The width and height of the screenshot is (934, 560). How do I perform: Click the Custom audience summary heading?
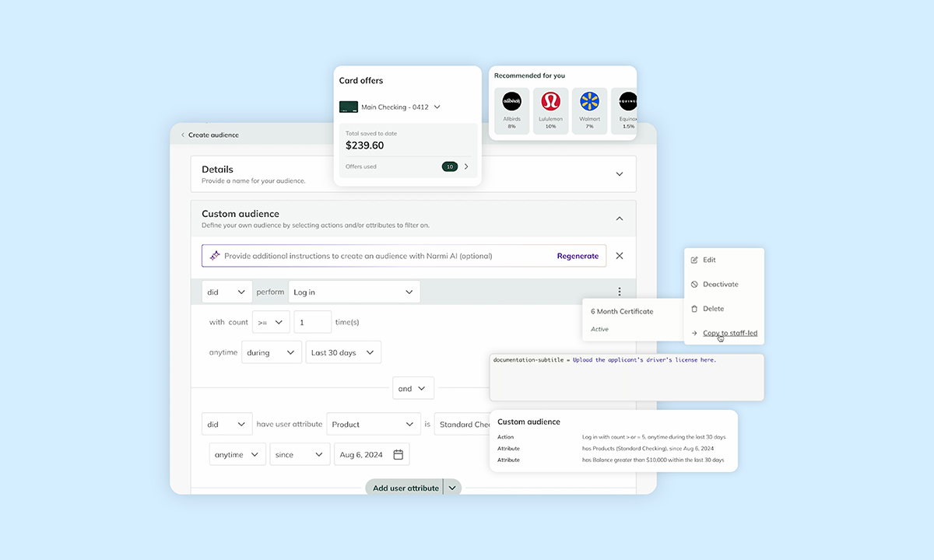pyautogui.click(x=528, y=422)
